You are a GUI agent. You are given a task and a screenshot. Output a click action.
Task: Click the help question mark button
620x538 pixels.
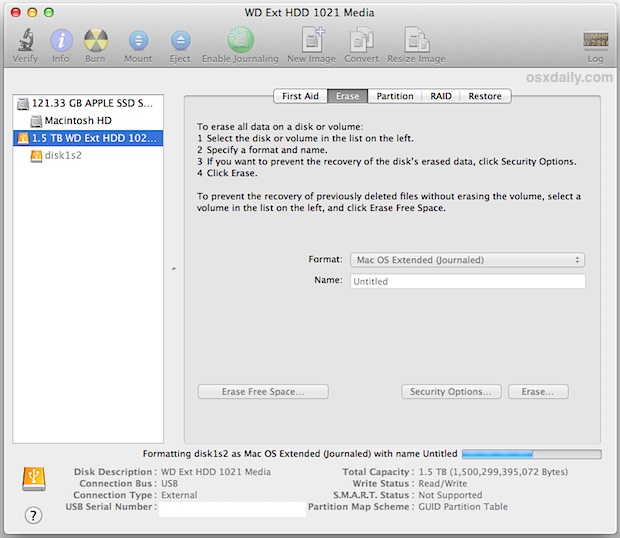point(33,515)
